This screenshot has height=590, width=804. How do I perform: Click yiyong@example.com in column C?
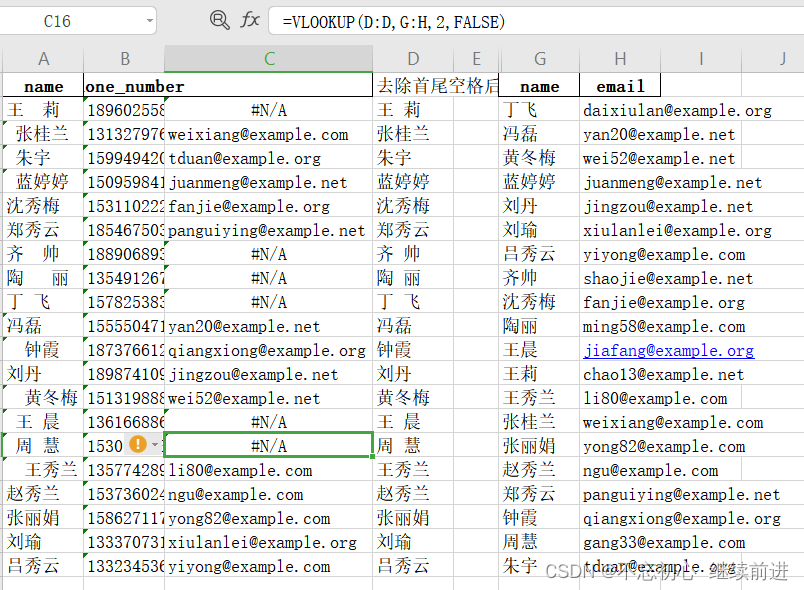click(x=269, y=567)
